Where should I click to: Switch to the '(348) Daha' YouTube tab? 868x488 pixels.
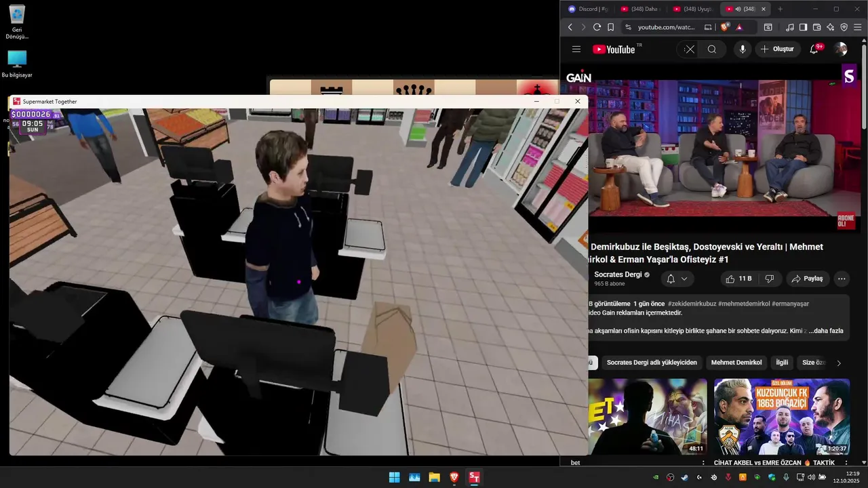coord(640,9)
